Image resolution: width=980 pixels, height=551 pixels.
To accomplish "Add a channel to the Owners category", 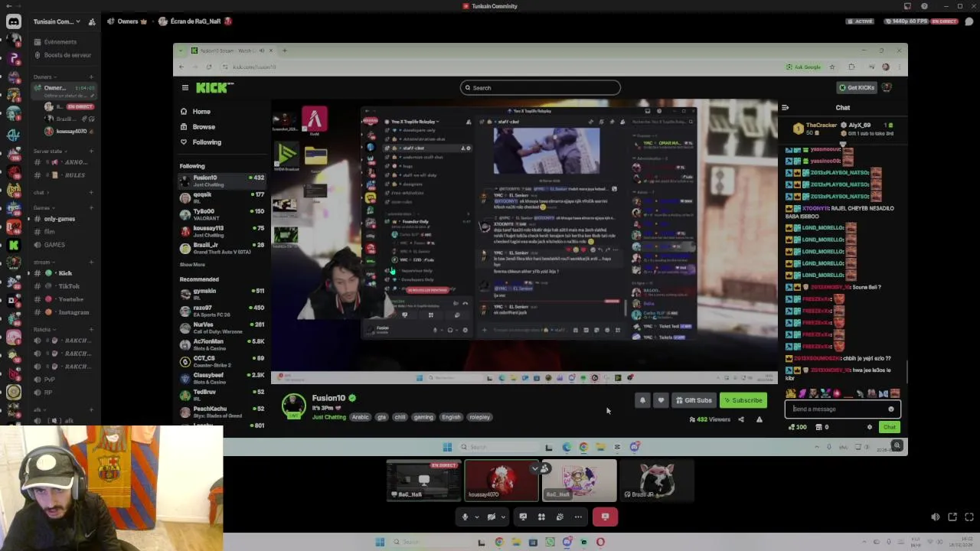I will click(x=91, y=77).
